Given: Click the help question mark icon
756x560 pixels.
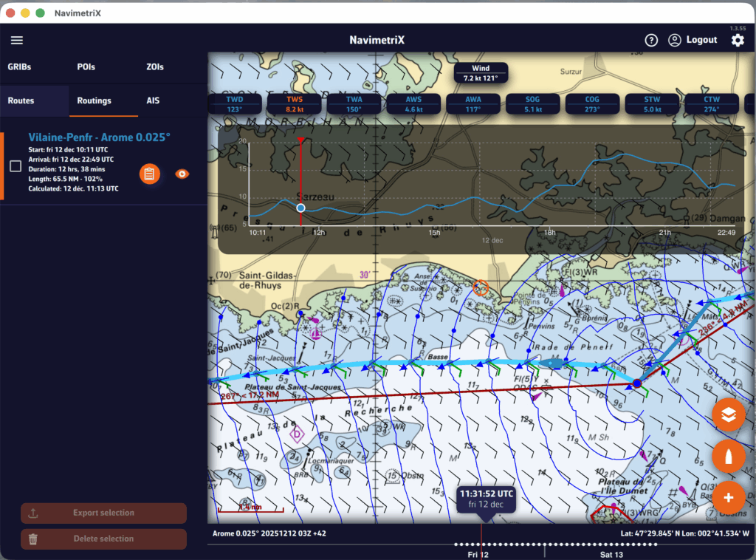Looking at the screenshot, I should coord(650,41).
